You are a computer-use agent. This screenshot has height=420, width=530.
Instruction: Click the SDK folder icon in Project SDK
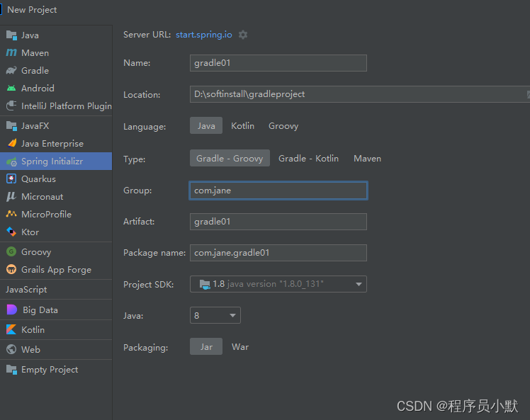[205, 285]
